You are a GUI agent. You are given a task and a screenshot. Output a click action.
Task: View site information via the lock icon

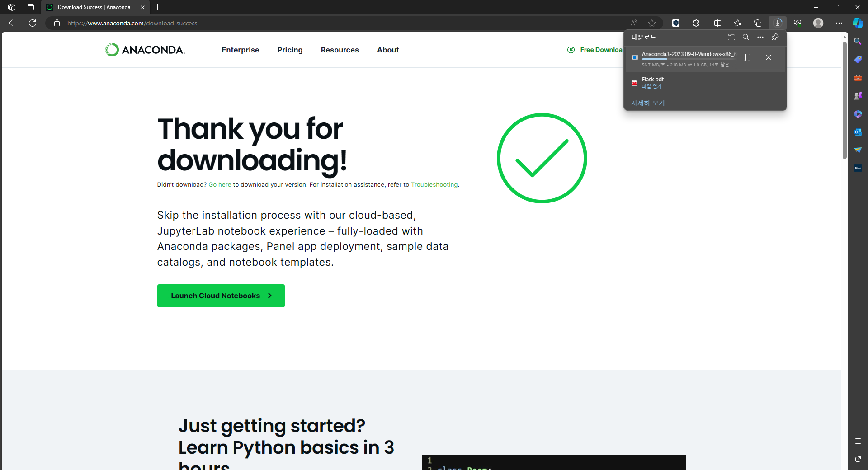click(x=57, y=23)
